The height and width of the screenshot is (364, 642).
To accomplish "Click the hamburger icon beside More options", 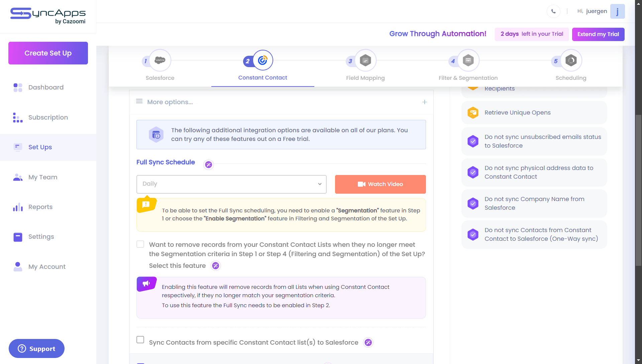I will tap(139, 101).
